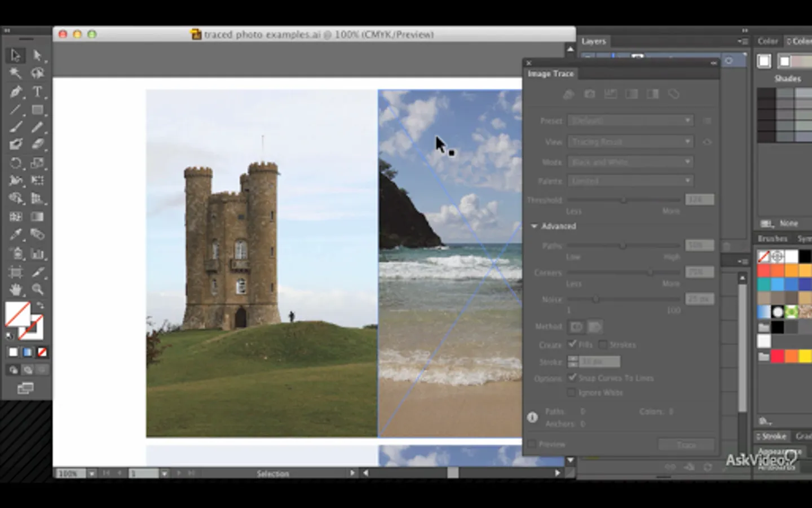Click High Fidelity Photo camera icon
Screen dimensions: 812x508
[x=589, y=94]
